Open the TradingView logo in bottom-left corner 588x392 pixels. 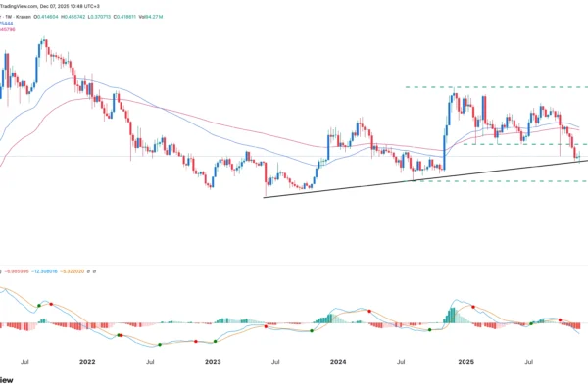coord(6,379)
